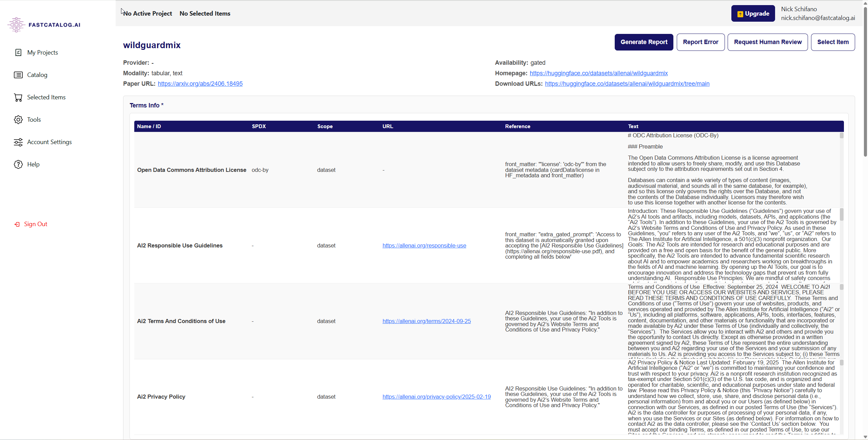Click Terms And Conditions text scrollbar

click(x=842, y=287)
